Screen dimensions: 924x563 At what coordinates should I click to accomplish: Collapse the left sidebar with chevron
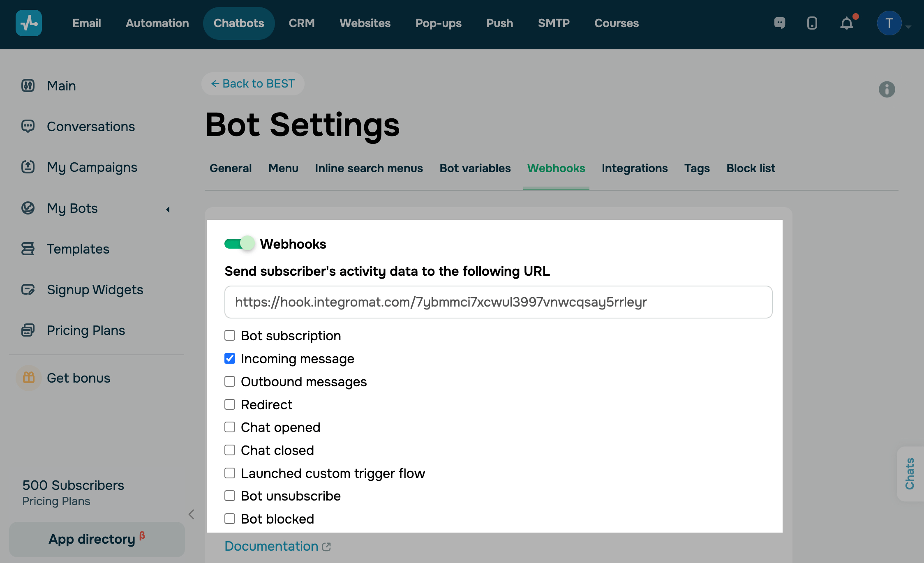click(191, 514)
